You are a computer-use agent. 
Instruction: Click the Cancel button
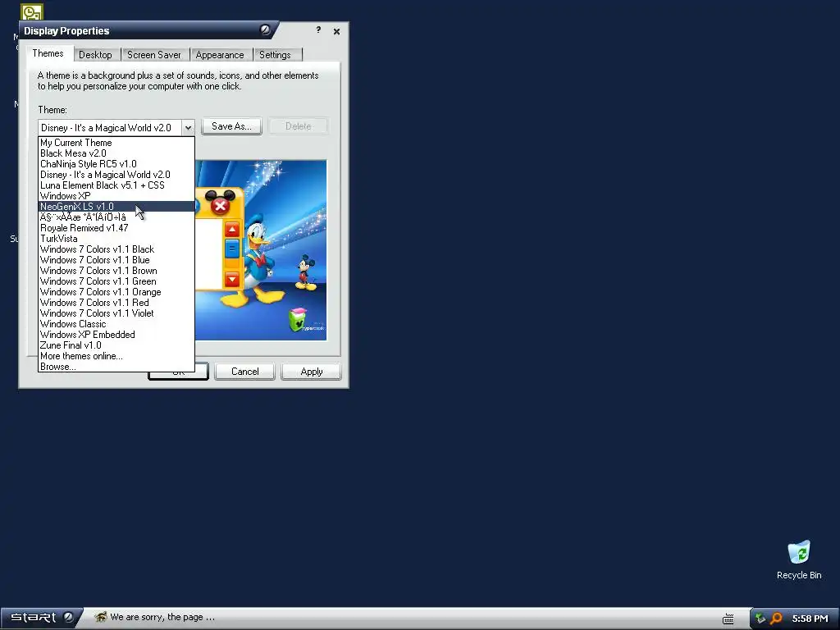pyautogui.click(x=244, y=372)
